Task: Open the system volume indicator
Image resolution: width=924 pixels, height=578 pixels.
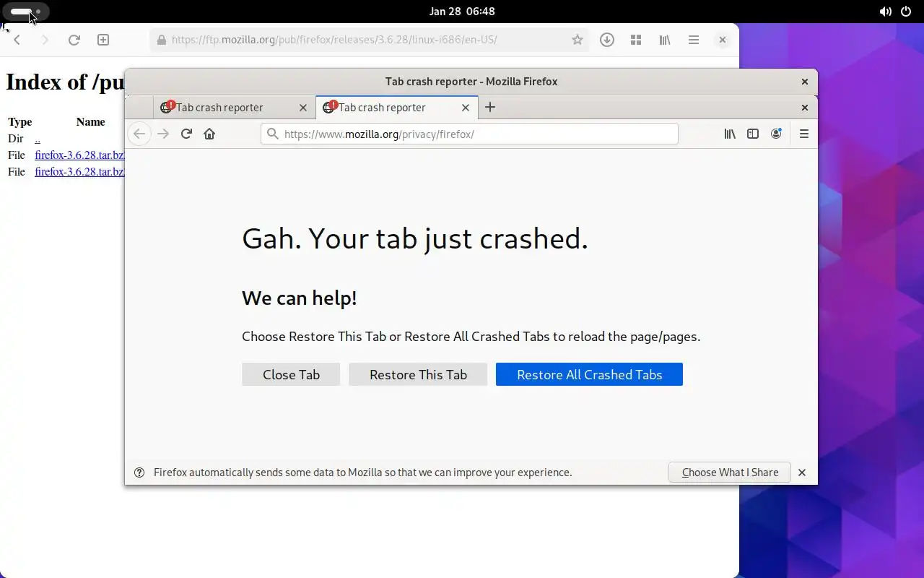Action: tap(886, 12)
